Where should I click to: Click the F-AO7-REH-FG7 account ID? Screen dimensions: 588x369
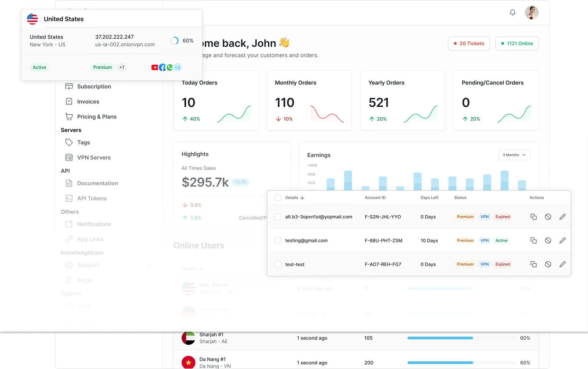(x=383, y=264)
